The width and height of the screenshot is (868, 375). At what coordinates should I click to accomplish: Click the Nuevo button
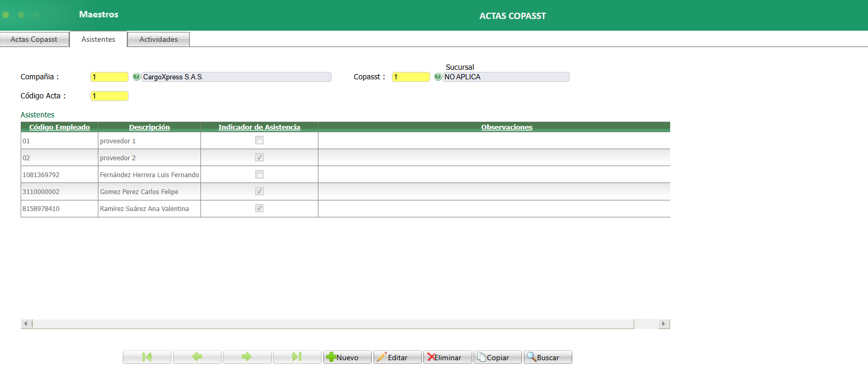click(347, 357)
